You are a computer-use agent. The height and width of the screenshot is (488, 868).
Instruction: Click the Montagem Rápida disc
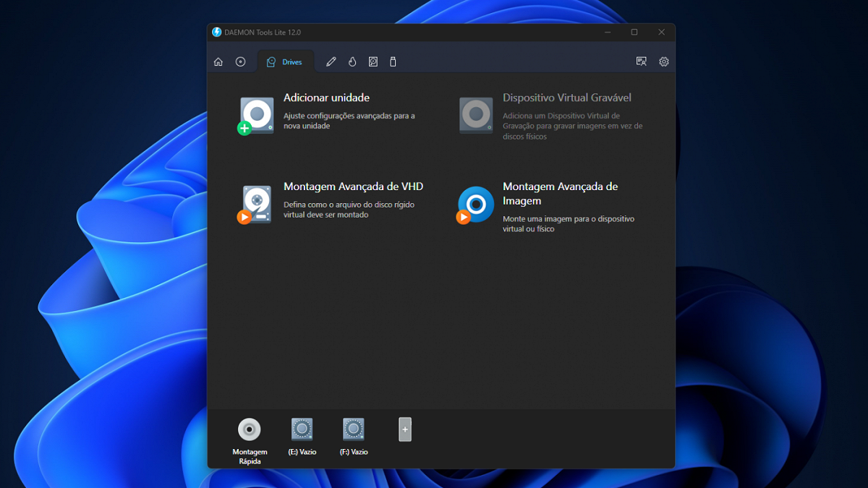coord(250,429)
